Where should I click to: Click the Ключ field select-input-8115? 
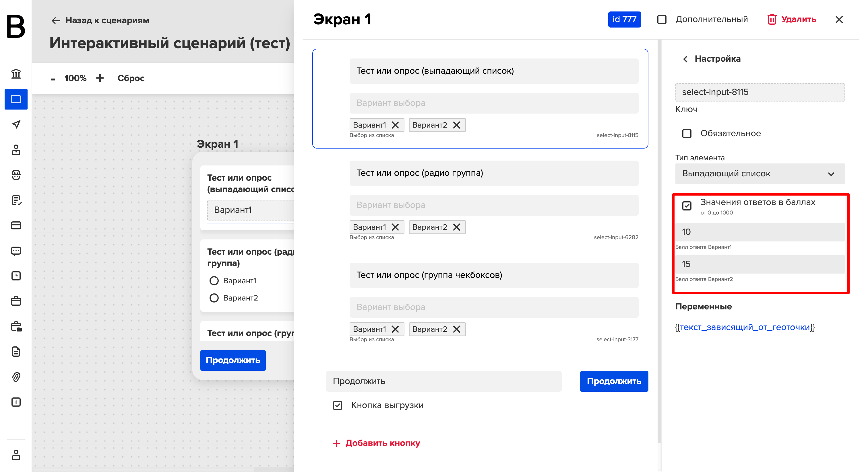[x=759, y=92]
